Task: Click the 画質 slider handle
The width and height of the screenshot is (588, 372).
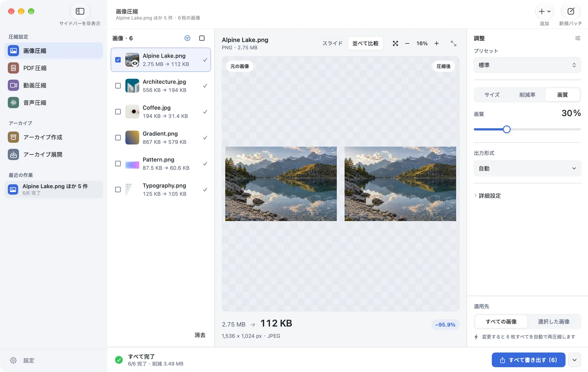Action: pos(506,129)
